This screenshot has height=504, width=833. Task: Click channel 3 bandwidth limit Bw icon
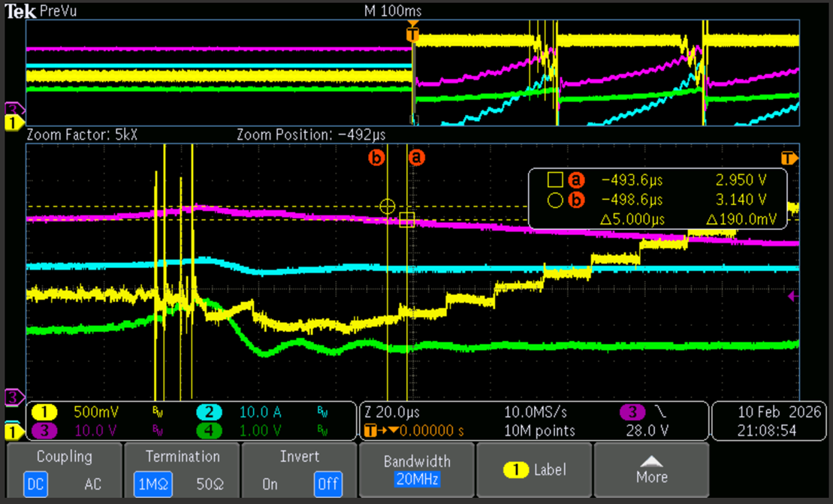point(158,430)
